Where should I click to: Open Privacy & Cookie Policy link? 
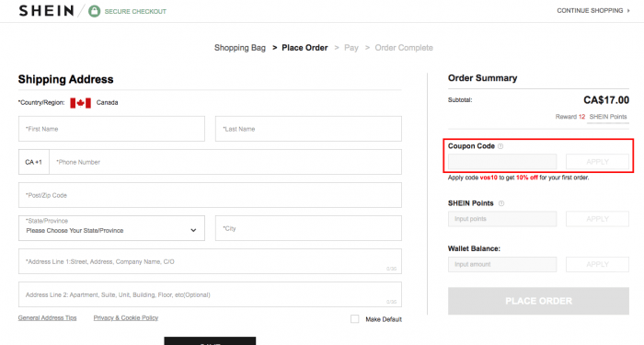pos(126,318)
